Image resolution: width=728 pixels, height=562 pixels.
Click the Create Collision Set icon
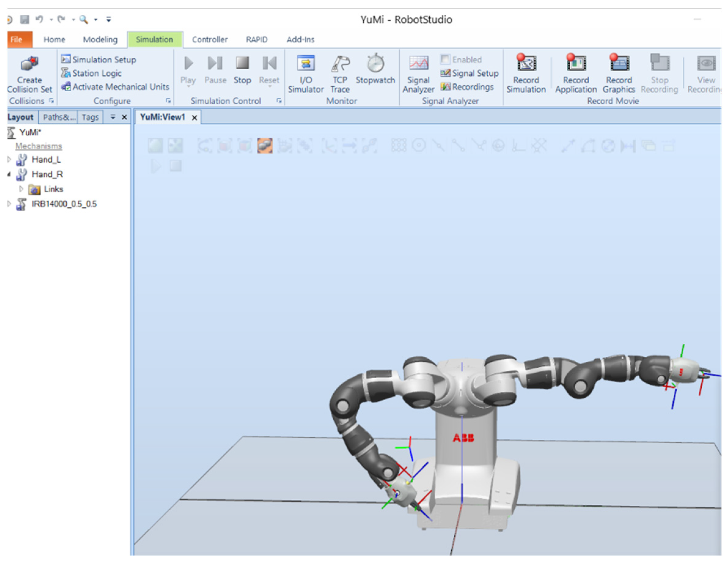tap(29, 63)
